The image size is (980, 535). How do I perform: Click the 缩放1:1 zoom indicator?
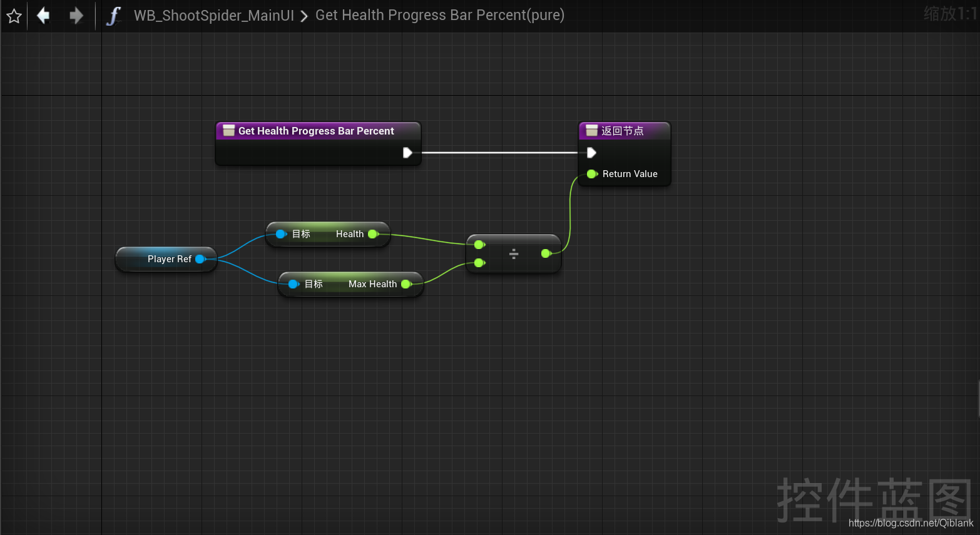point(949,14)
